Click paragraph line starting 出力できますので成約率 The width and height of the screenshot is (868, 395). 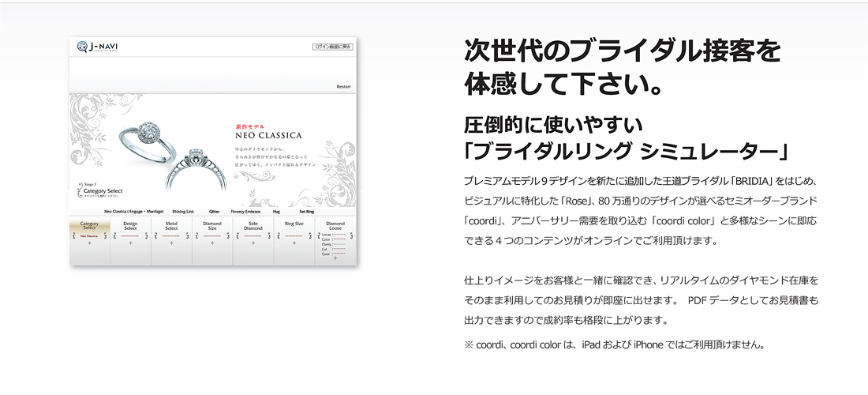pos(567,321)
